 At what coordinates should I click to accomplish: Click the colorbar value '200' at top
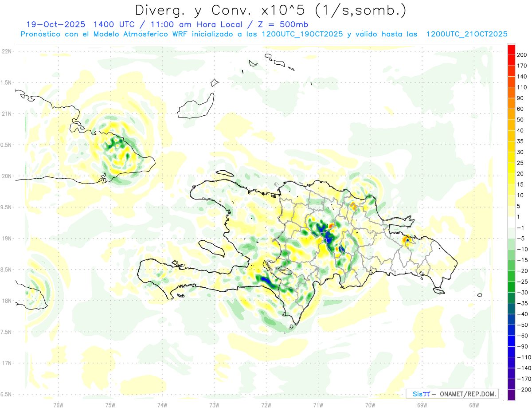coord(523,55)
